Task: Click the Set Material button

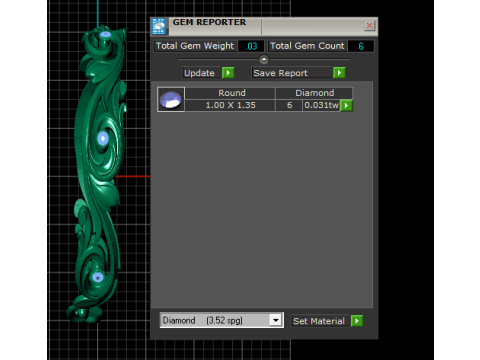Action: coord(320,321)
